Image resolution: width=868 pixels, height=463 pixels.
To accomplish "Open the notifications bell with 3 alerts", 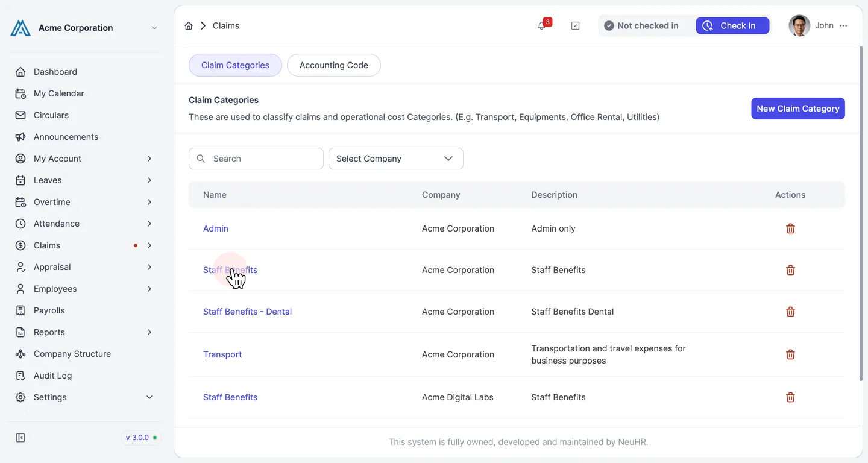I will click(543, 25).
